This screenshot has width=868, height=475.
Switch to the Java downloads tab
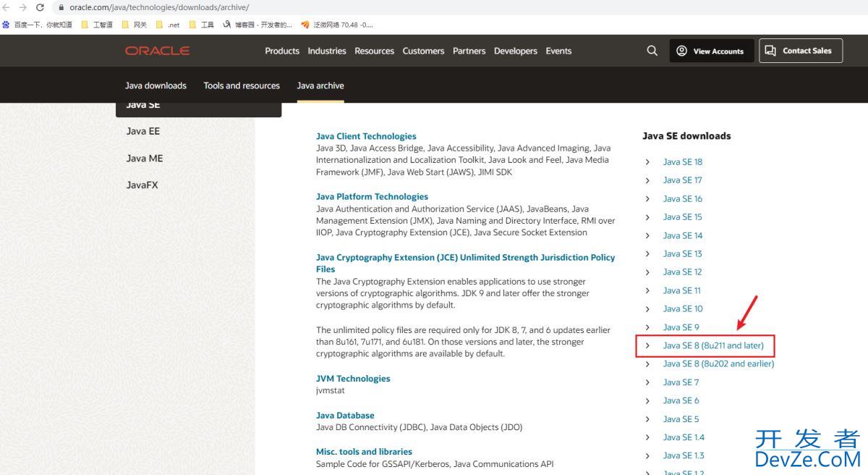(x=156, y=85)
